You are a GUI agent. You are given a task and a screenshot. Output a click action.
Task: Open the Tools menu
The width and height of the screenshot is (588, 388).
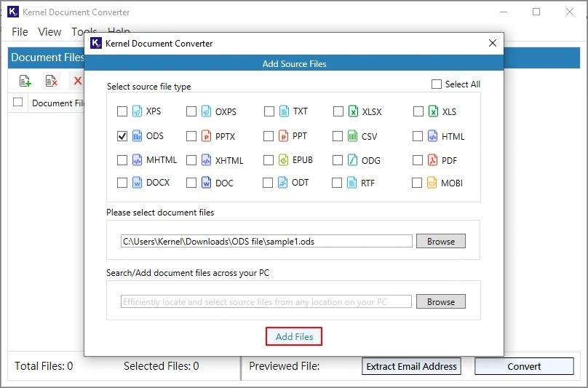(x=84, y=31)
